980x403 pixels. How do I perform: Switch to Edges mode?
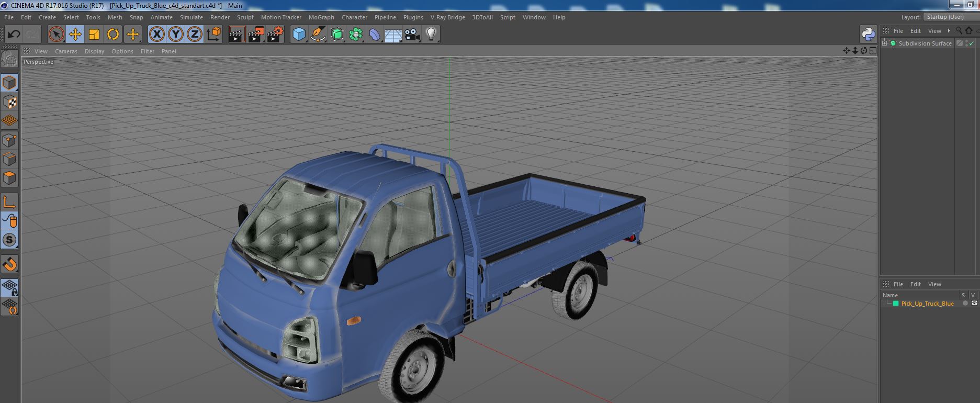[x=9, y=159]
